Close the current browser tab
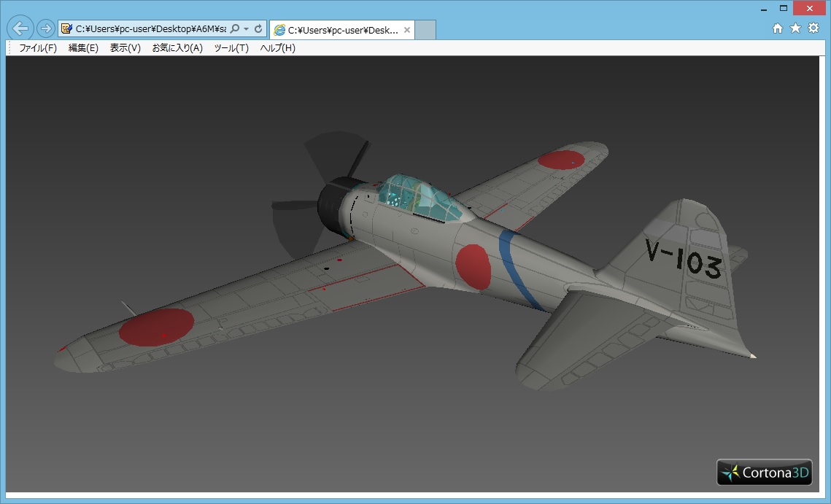831x504 pixels. click(407, 31)
